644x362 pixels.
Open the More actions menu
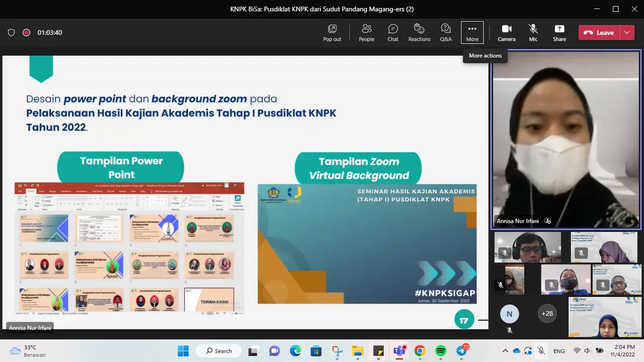coord(472,33)
